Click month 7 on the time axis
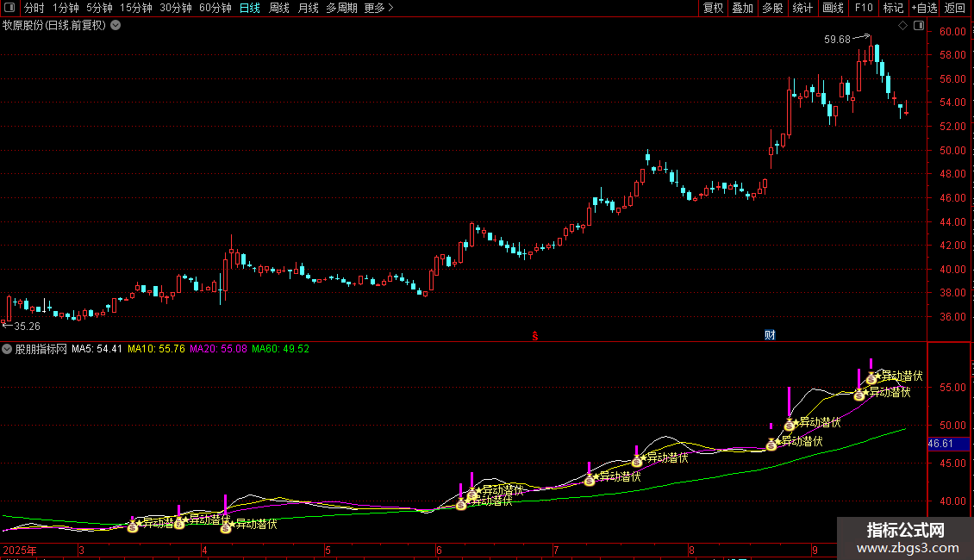The image size is (974, 560). [556, 550]
